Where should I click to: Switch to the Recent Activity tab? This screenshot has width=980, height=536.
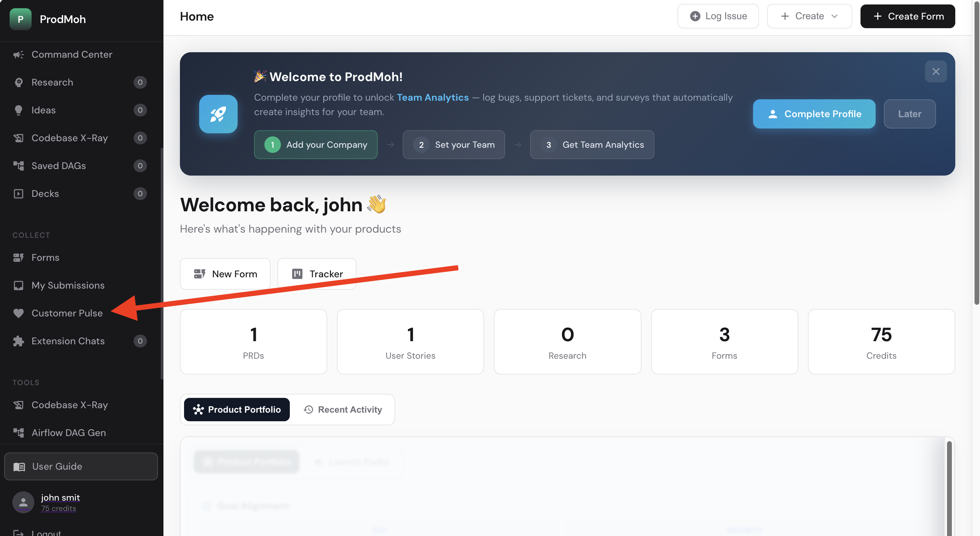[x=342, y=409]
